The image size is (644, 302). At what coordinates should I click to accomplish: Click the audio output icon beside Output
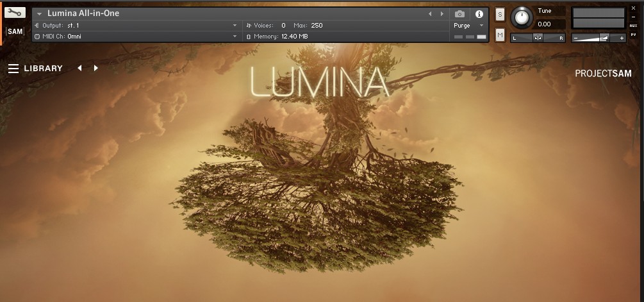(x=37, y=26)
